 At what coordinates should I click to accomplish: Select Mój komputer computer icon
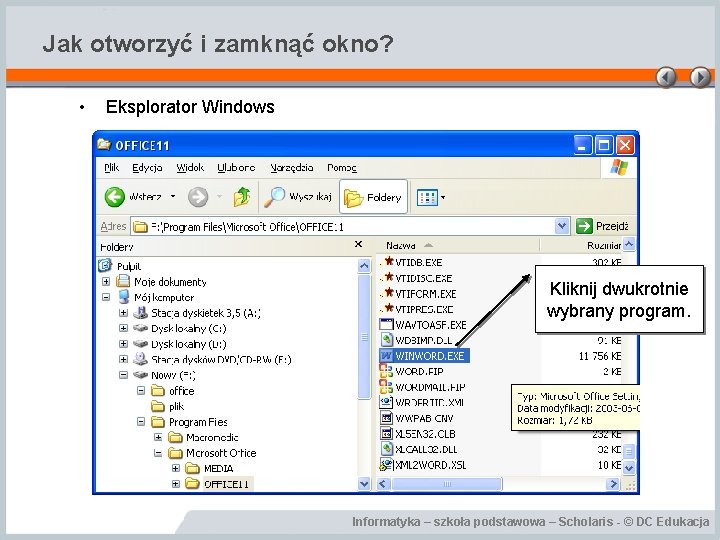click(124, 297)
